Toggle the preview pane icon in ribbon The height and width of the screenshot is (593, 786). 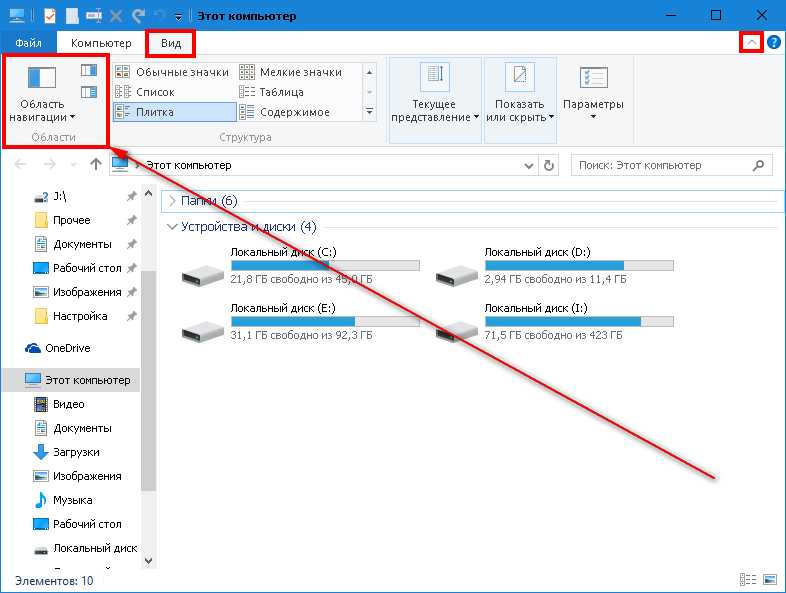point(89,70)
